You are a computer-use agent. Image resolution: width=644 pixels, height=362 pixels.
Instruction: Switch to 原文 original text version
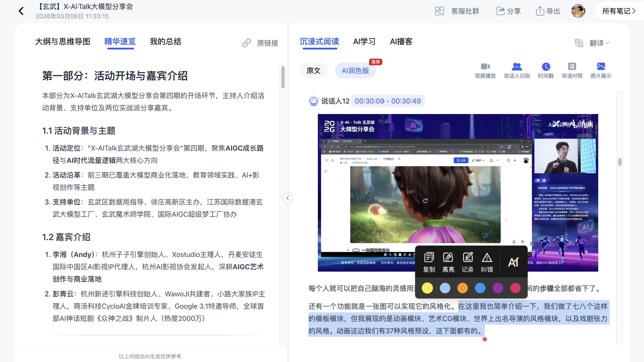click(313, 70)
